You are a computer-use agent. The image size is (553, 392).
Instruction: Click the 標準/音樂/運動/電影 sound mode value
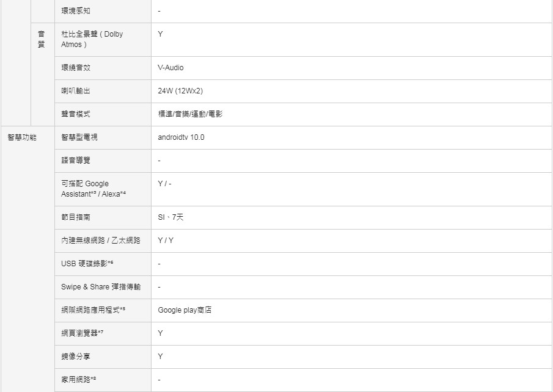point(190,114)
